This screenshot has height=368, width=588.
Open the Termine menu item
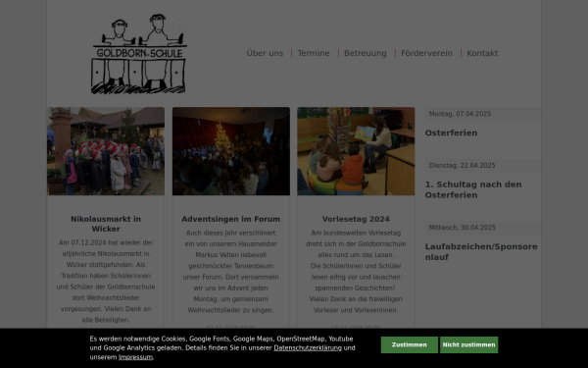[314, 53]
